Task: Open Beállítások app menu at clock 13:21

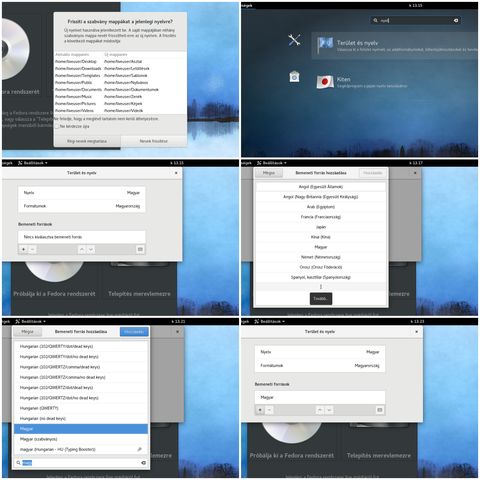Action: point(32,322)
